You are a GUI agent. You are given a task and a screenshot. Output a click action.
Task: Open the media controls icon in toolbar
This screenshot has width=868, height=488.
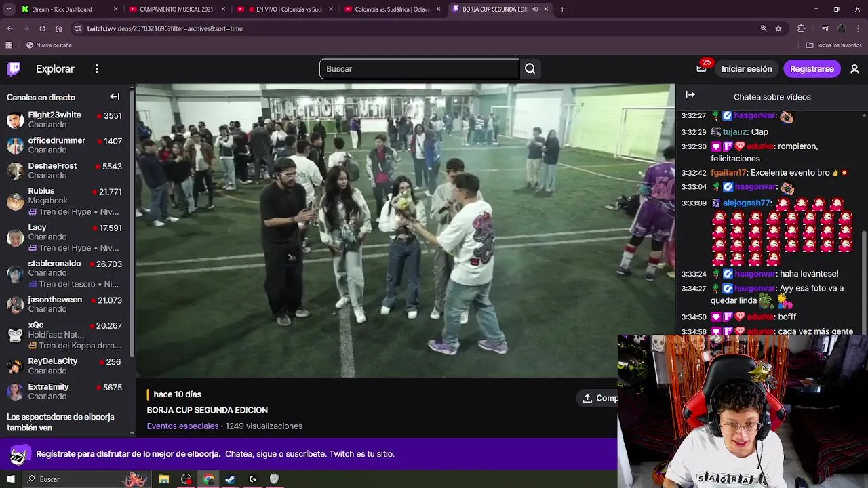(x=825, y=28)
